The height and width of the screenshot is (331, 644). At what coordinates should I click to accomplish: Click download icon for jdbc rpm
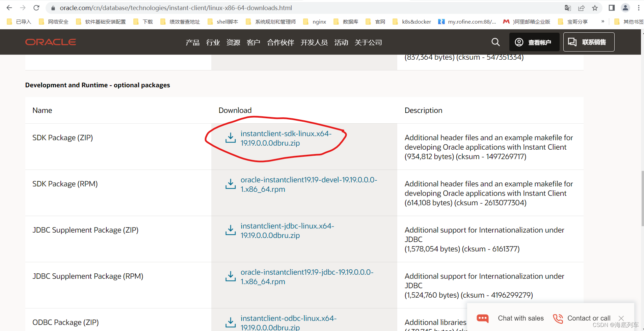231,276
